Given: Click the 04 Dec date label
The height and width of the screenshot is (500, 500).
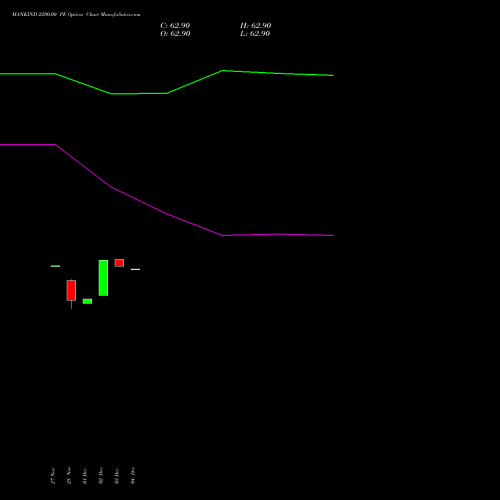Looking at the screenshot, I should pos(133,475).
